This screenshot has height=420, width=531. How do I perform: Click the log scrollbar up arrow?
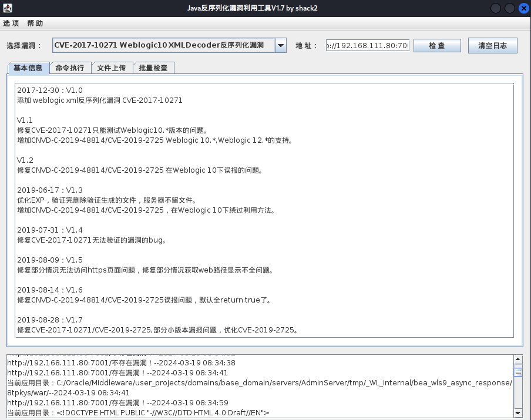tap(518, 359)
